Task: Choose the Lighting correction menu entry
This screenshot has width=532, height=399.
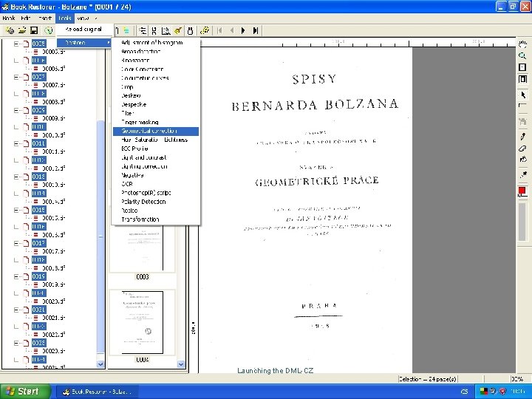Action: pos(156,166)
